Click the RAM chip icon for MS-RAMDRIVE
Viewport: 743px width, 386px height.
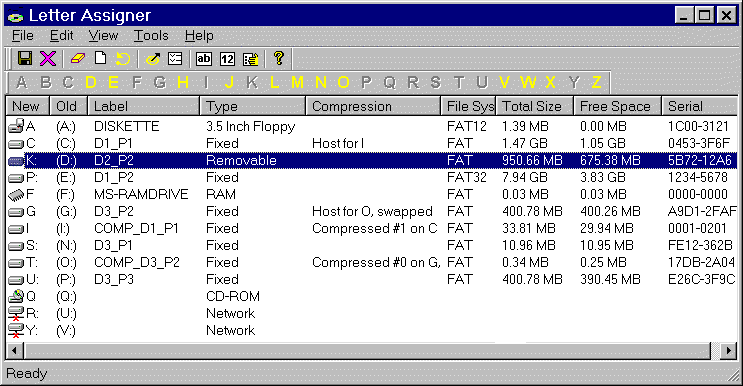click(x=16, y=194)
